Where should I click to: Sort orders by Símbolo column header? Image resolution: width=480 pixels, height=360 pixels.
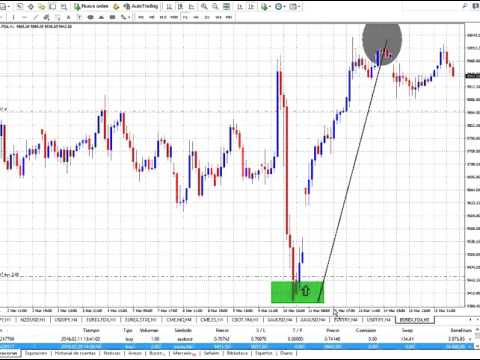pyautogui.click(x=183, y=330)
